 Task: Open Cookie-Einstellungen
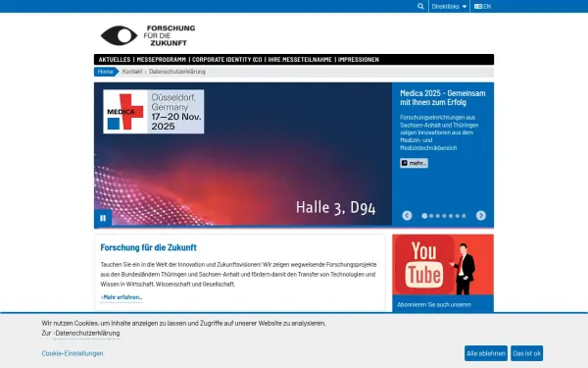(73, 353)
